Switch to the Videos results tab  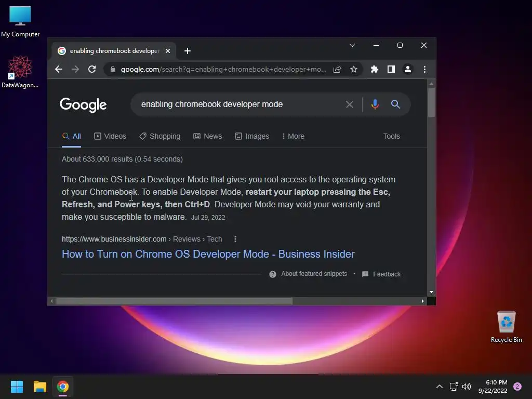point(110,136)
